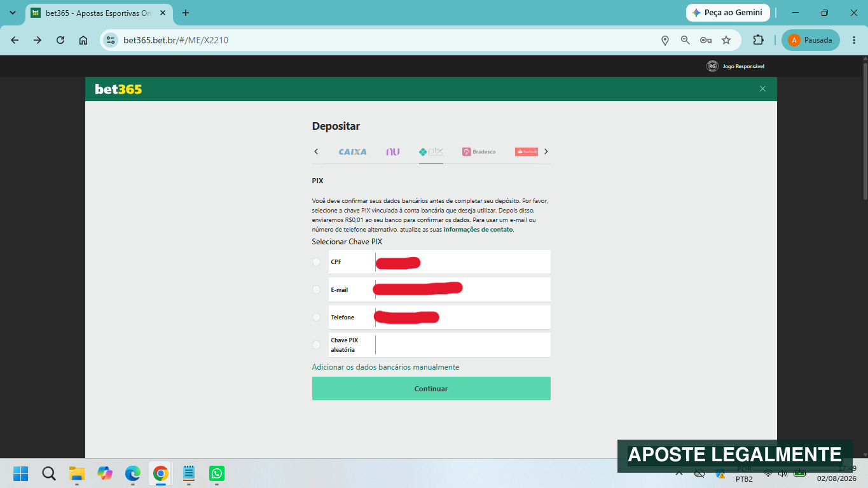Click the Continuar button
Screen dimensions: 868x488
coord(431,389)
